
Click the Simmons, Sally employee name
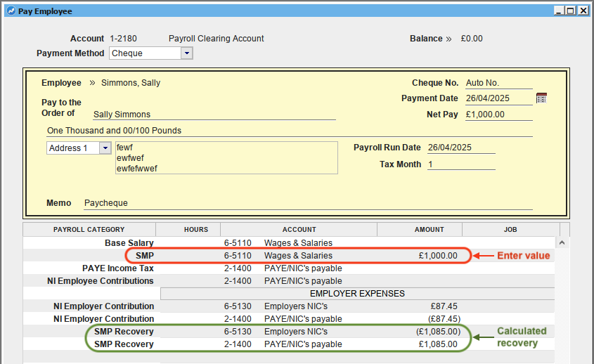tap(131, 83)
